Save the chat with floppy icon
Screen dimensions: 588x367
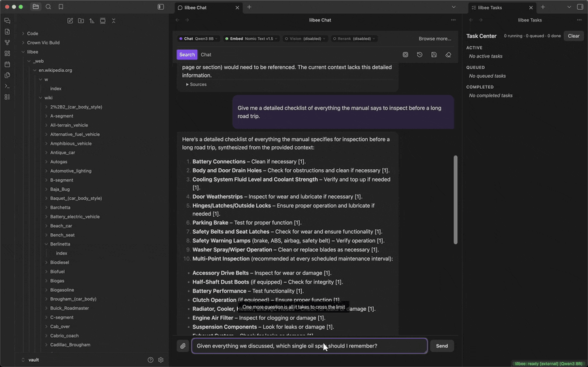(434, 55)
